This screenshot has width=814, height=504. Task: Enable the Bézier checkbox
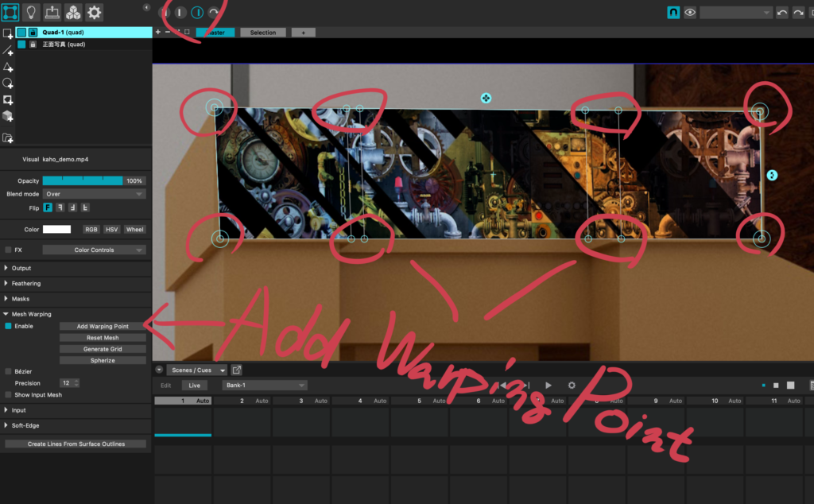[x=9, y=371]
